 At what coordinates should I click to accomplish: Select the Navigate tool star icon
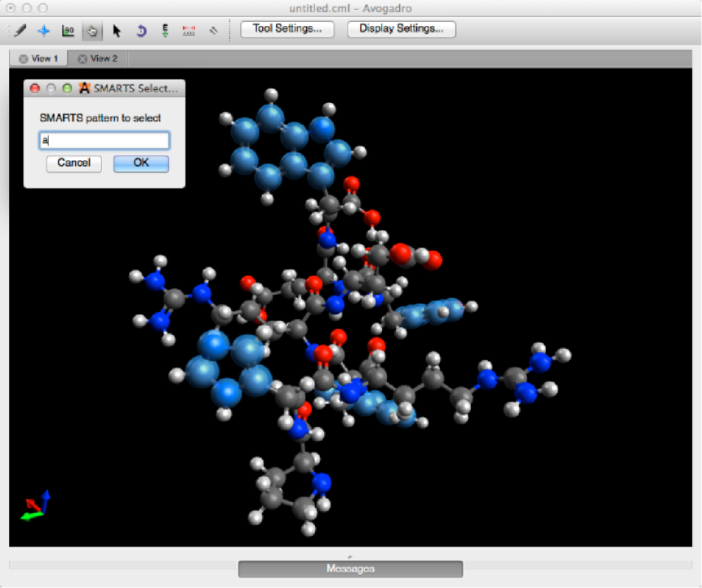tap(44, 31)
